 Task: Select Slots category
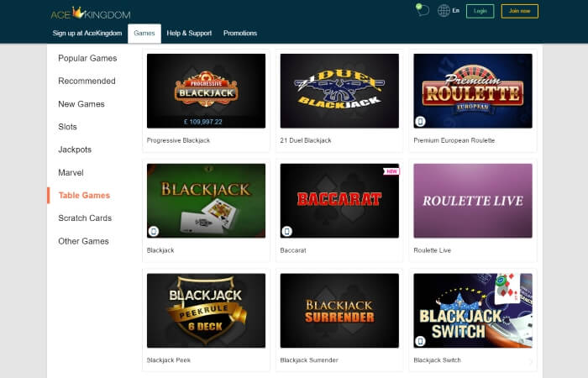[67, 127]
